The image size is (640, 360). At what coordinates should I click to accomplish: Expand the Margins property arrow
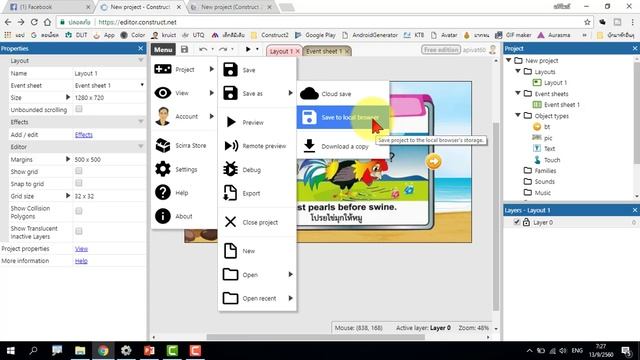click(x=68, y=159)
